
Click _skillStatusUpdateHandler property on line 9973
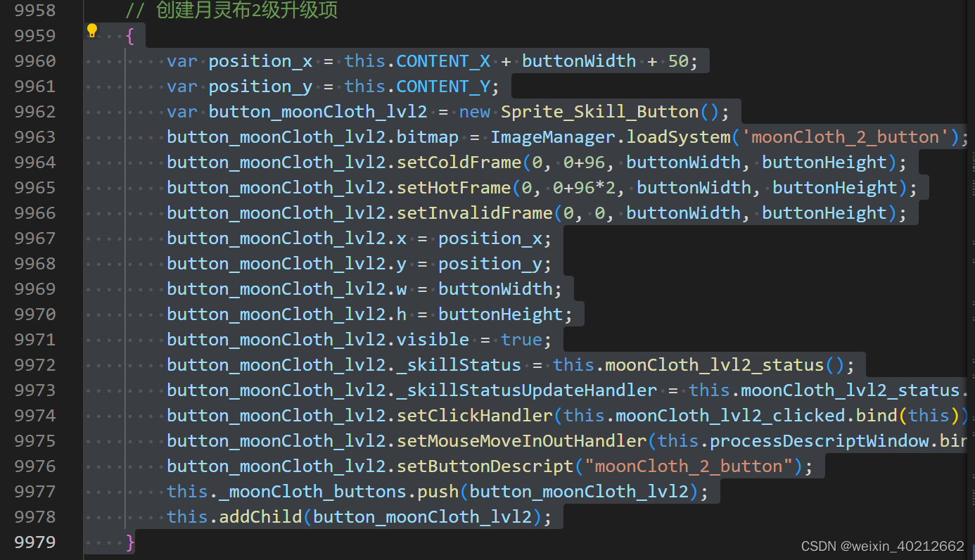point(527,390)
